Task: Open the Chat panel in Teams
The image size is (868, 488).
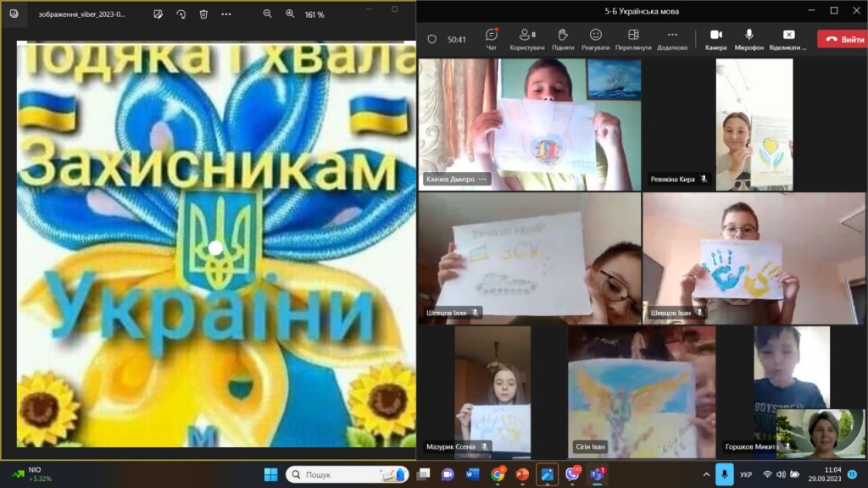Action: (x=491, y=38)
